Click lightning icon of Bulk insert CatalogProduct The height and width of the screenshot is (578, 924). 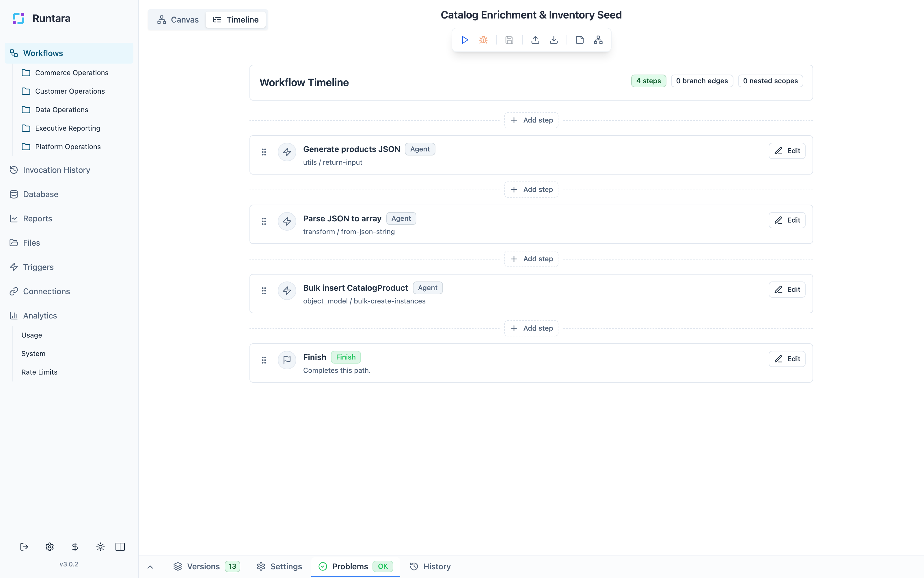point(287,291)
